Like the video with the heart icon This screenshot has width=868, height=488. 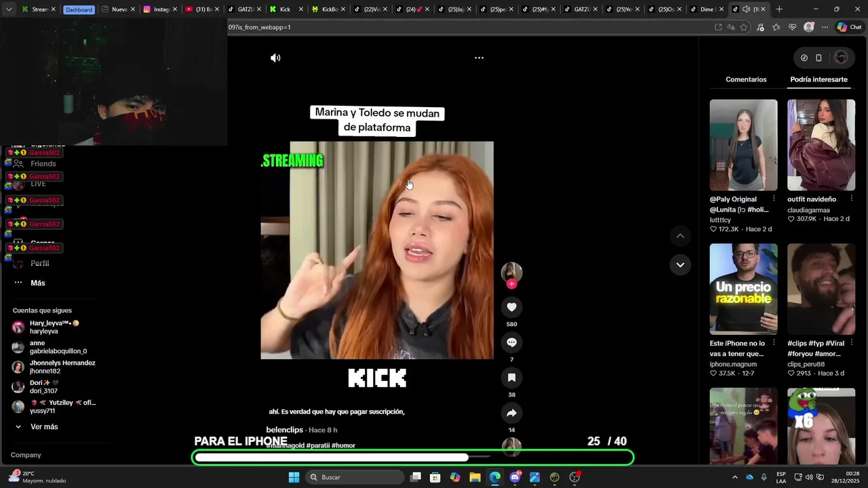click(511, 307)
